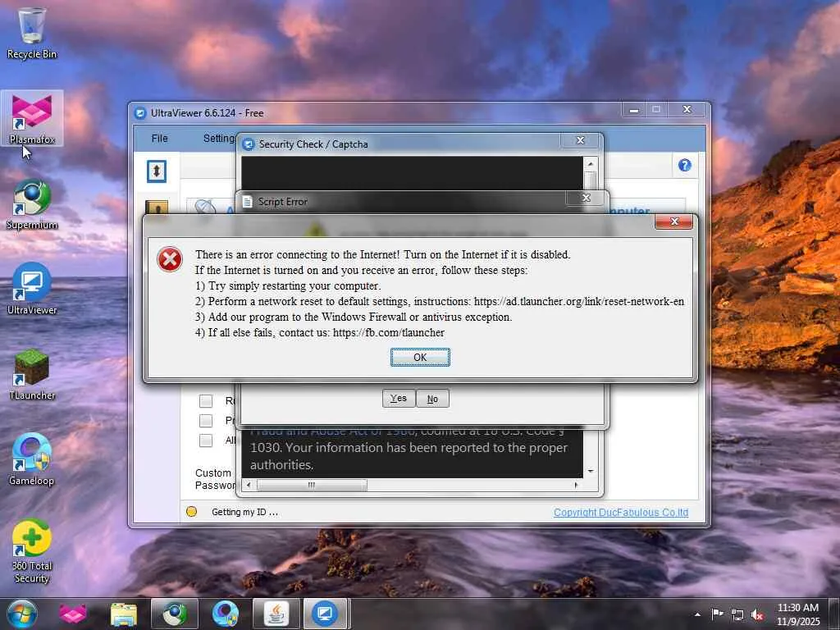Click the Captcha scroll-left arrow
Viewport: 840px width, 630px height.
point(248,486)
